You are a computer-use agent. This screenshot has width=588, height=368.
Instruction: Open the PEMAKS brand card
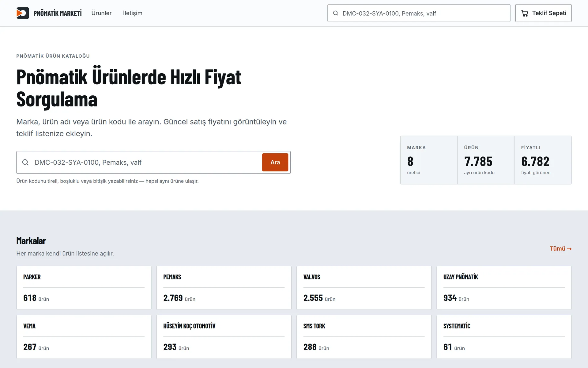coord(224,288)
